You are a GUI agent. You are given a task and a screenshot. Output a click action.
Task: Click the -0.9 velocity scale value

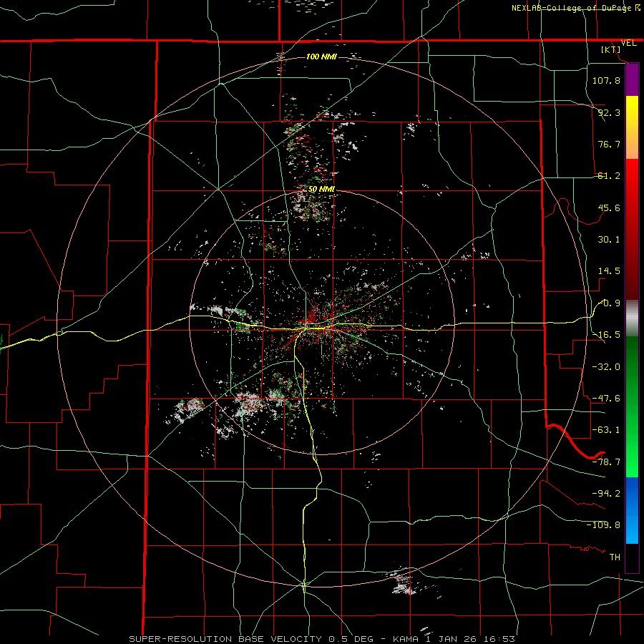[x=609, y=303]
